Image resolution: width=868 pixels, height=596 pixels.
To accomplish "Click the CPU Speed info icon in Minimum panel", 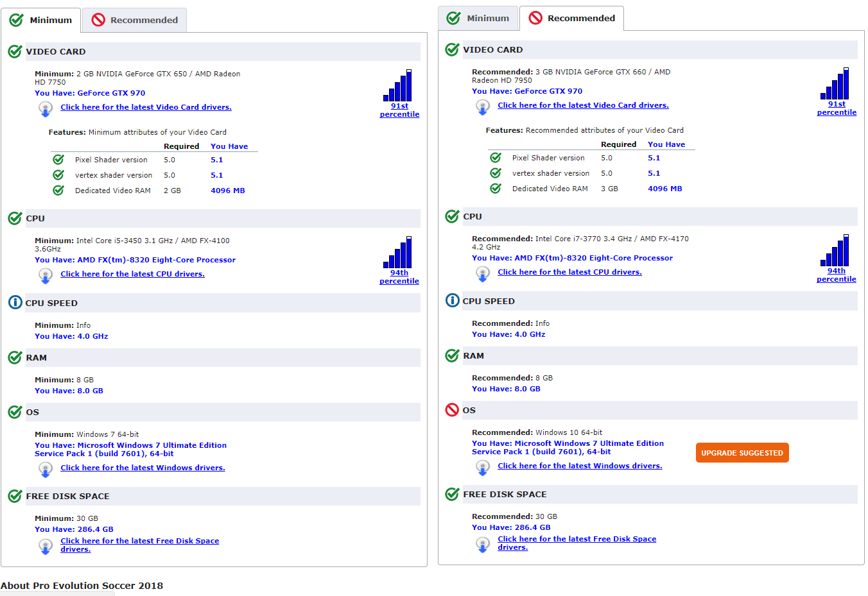I will pos(15,302).
